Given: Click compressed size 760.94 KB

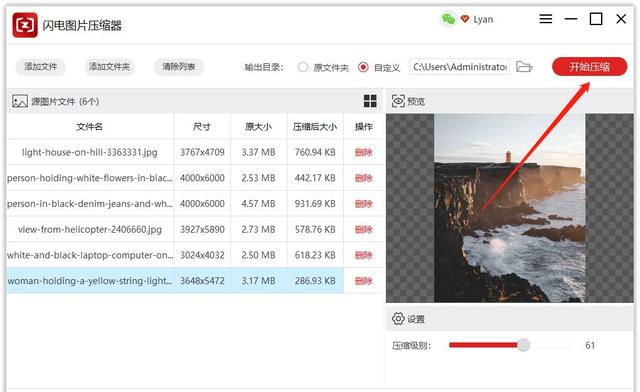Looking at the screenshot, I should (315, 152).
